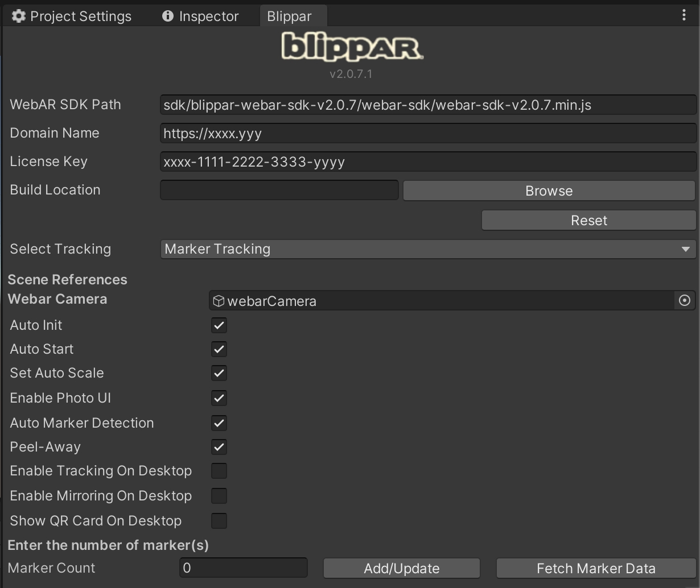Screen dimensions: 700x588
Task: Disable the Auto Init checkbox
Action: pyautogui.click(x=219, y=325)
